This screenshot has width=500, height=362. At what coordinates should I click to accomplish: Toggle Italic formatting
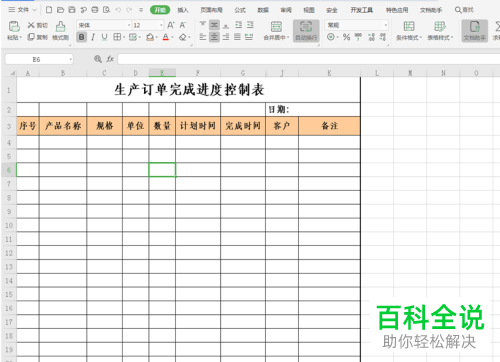click(93, 37)
